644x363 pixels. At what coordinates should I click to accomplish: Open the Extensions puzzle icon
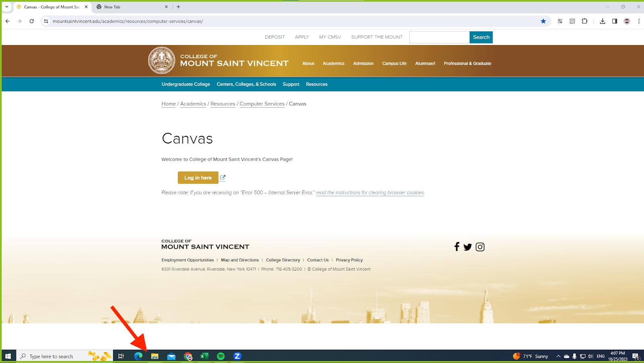click(x=584, y=21)
